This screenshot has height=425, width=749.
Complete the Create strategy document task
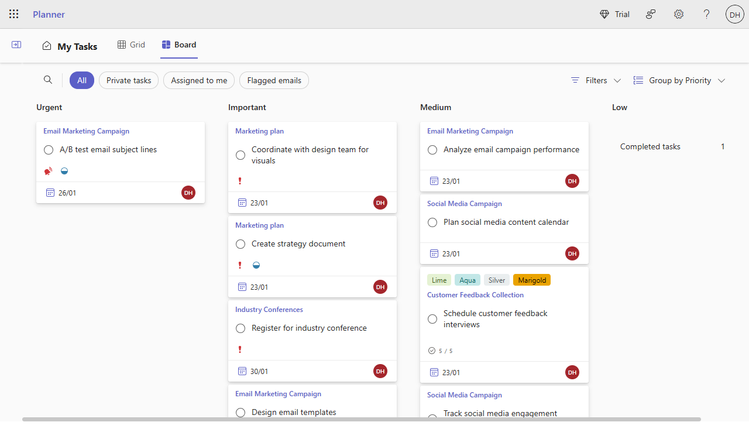pos(240,244)
